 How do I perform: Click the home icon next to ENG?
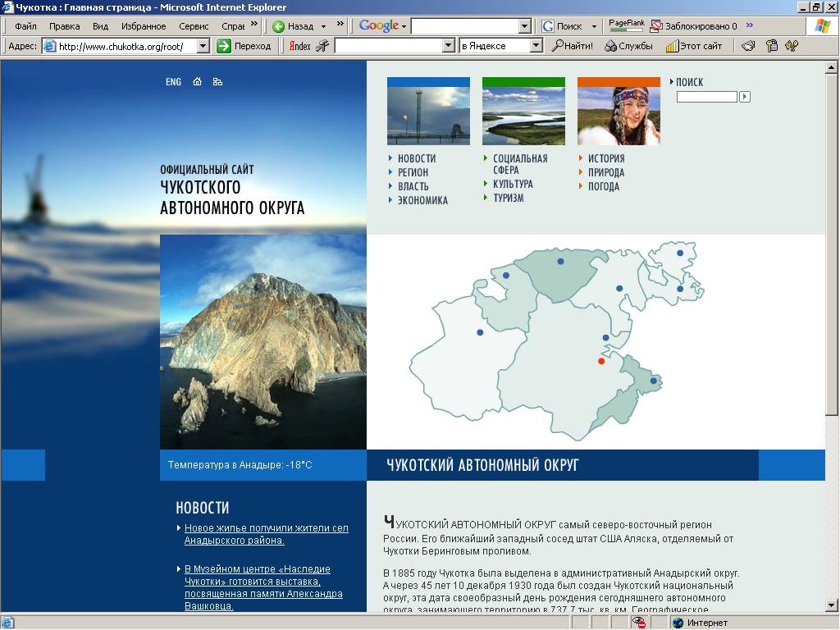(197, 81)
